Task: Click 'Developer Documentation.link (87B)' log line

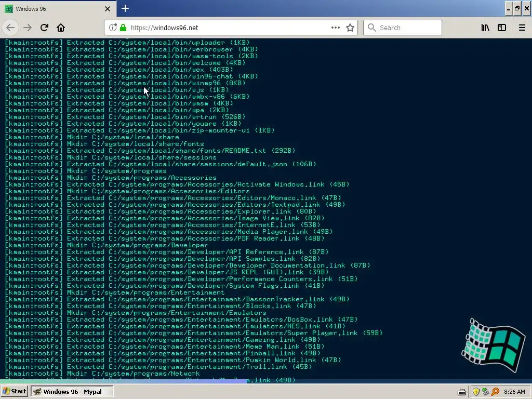Action: pyautogui.click(x=187, y=265)
